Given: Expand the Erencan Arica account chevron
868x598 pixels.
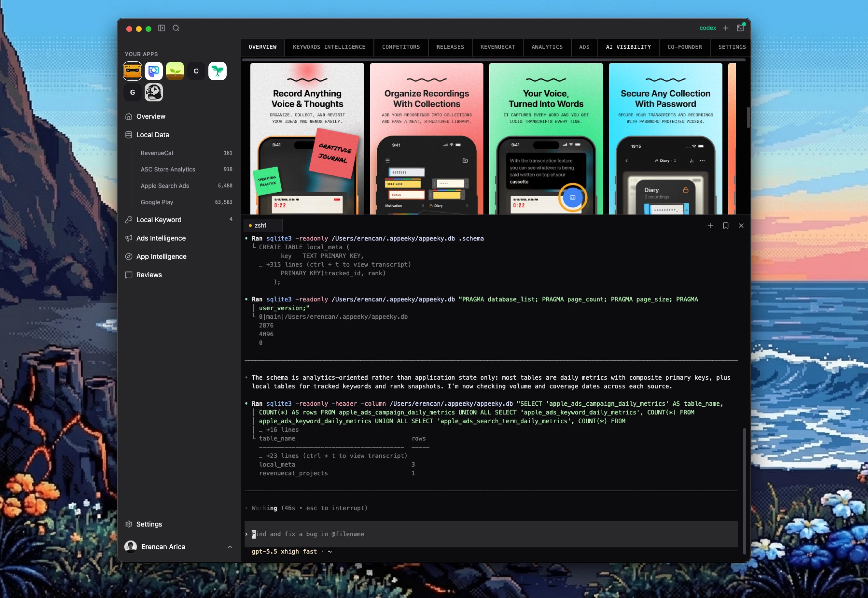Looking at the screenshot, I should tap(230, 547).
